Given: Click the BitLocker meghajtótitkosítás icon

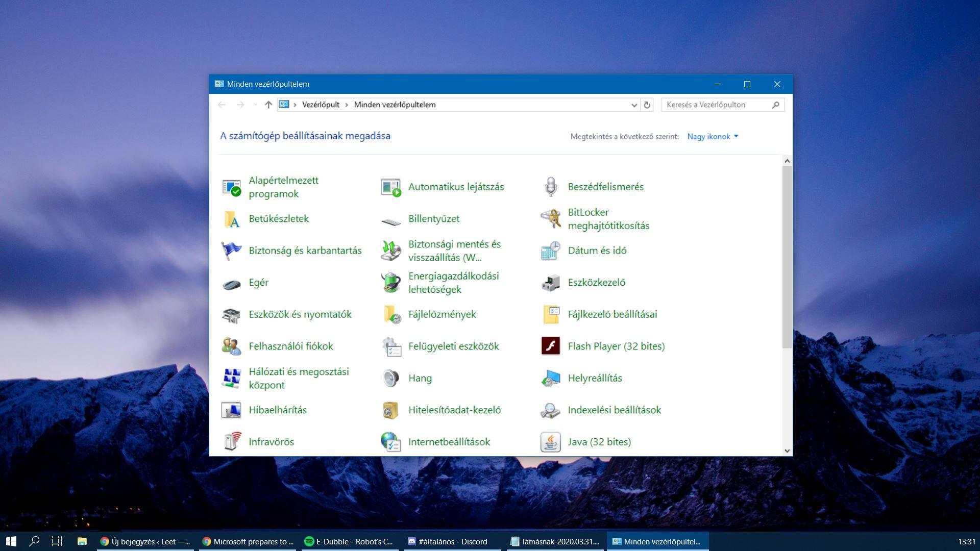Looking at the screenshot, I should pos(550,219).
